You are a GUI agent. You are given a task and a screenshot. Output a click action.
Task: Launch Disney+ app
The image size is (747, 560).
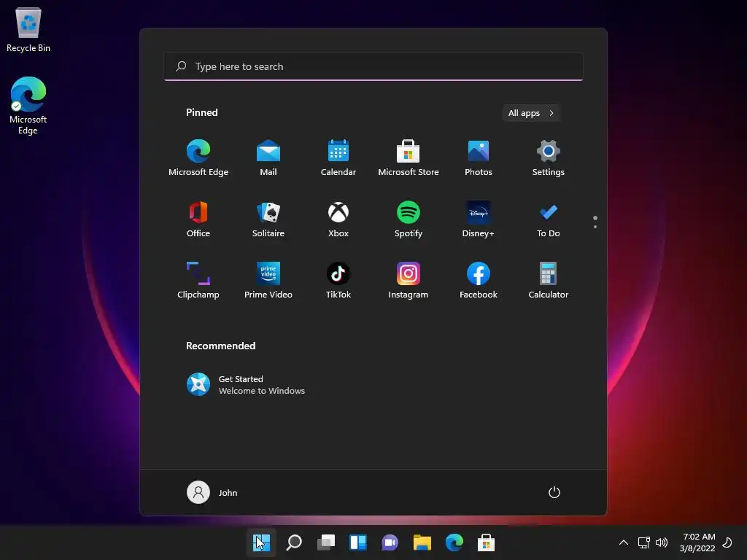[x=479, y=219]
